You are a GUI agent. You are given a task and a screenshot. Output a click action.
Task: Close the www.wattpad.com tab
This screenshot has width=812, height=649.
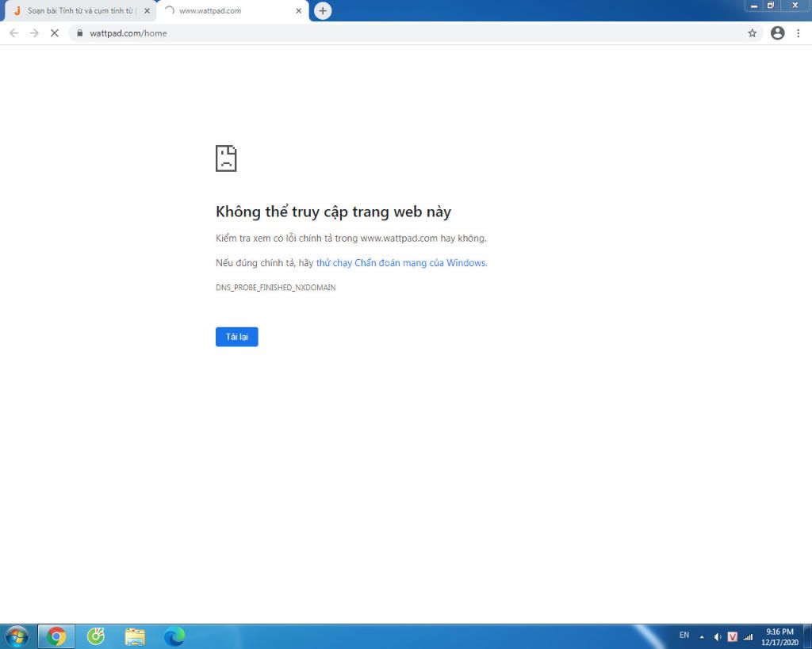point(299,11)
